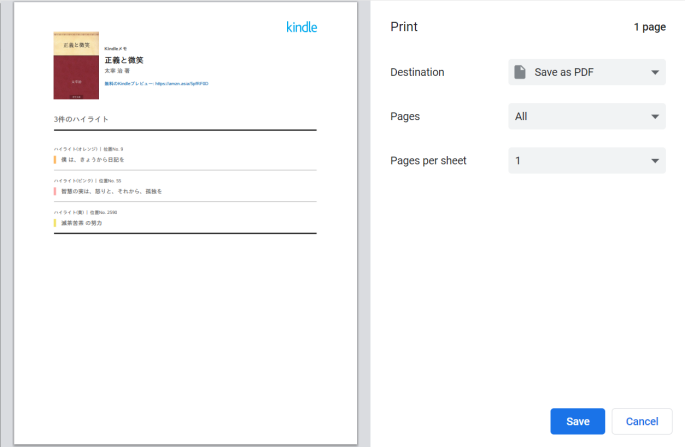Click the 3件のハイライト heading
This screenshot has height=447, width=685.
pyautogui.click(x=81, y=119)
